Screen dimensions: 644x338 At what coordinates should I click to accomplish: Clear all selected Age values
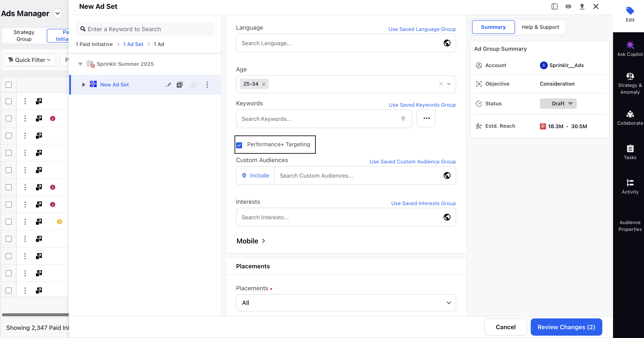coord(441,84)
